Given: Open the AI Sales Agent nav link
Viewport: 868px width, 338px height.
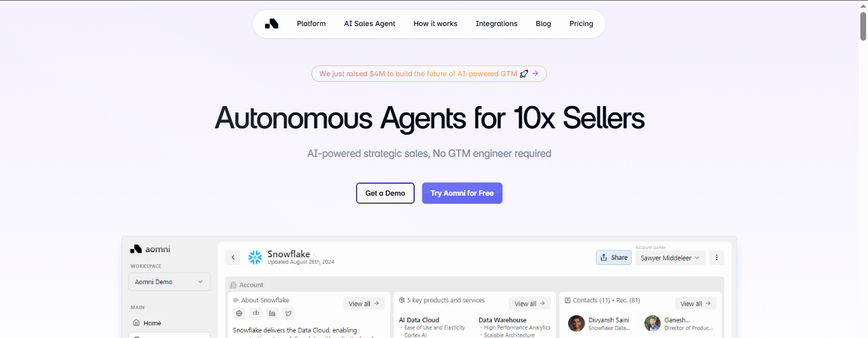Looking at the screenshot, I should [370, 24].
